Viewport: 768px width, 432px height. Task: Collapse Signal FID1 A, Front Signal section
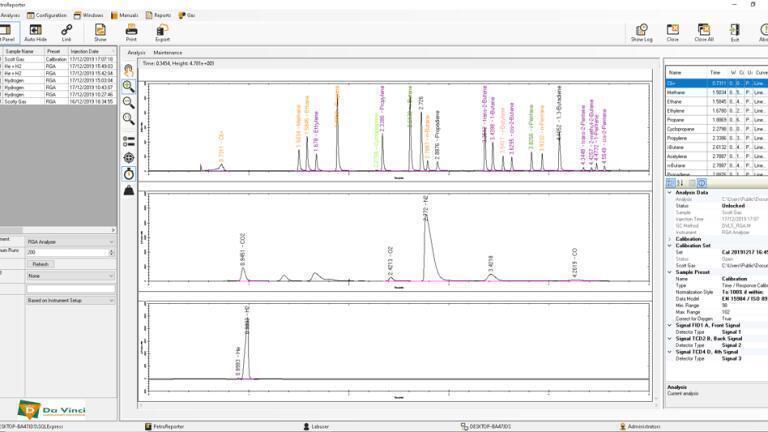(670, 325)
